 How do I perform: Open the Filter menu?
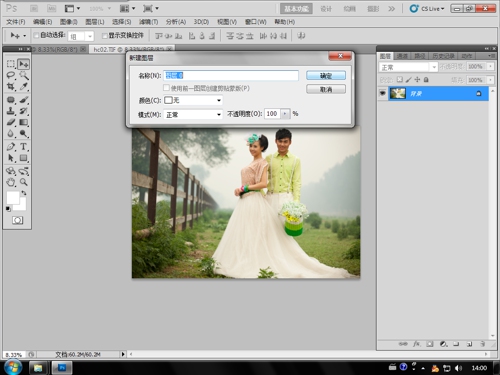(x=148, y=22)
